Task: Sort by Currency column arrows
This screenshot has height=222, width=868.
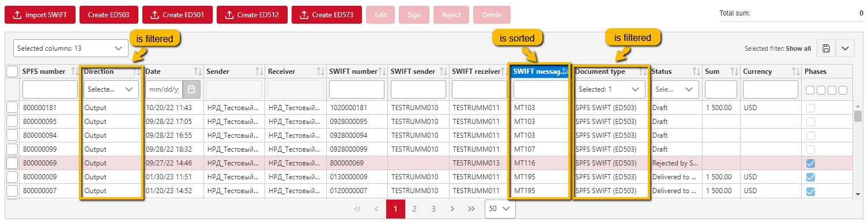Action: (x=796, y=72)
